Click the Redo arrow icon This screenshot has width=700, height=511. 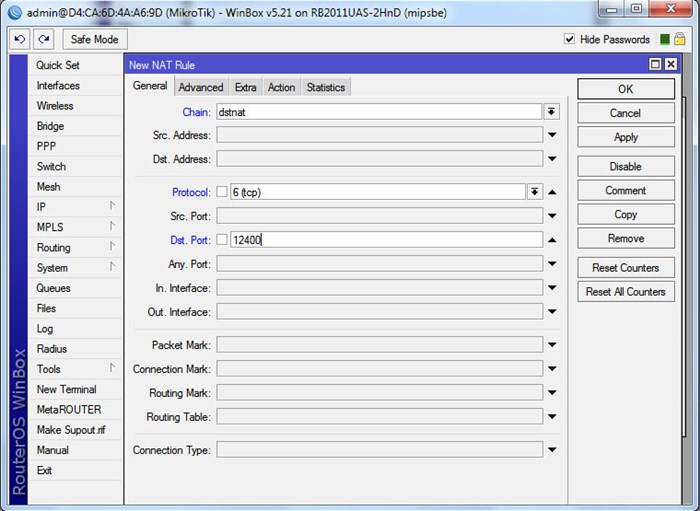tap(44, 39)
